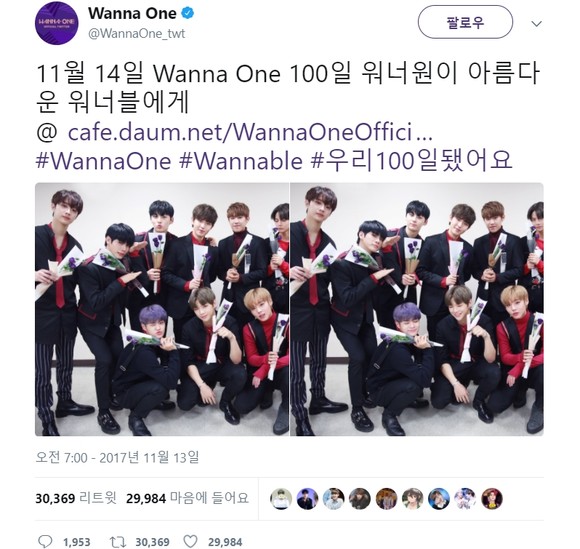
Task: Like the tweet with heart icon
Action: click(x=190, y=542)
